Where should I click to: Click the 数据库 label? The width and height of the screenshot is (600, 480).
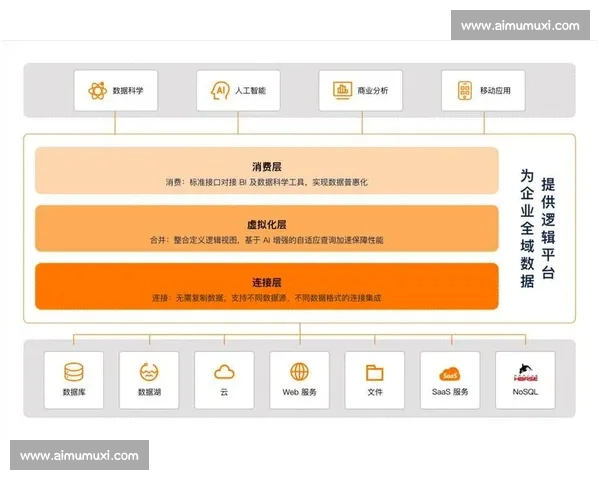point(74,392)
